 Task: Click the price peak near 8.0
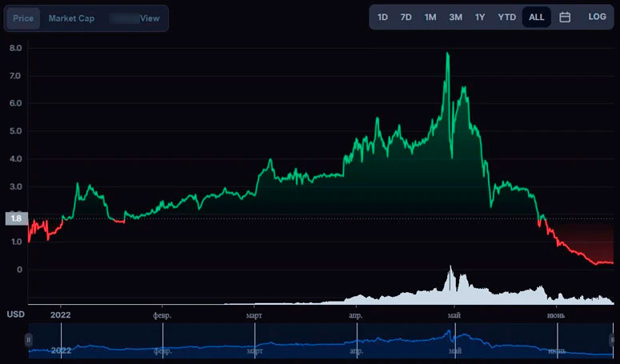click(x=448, y=54)
